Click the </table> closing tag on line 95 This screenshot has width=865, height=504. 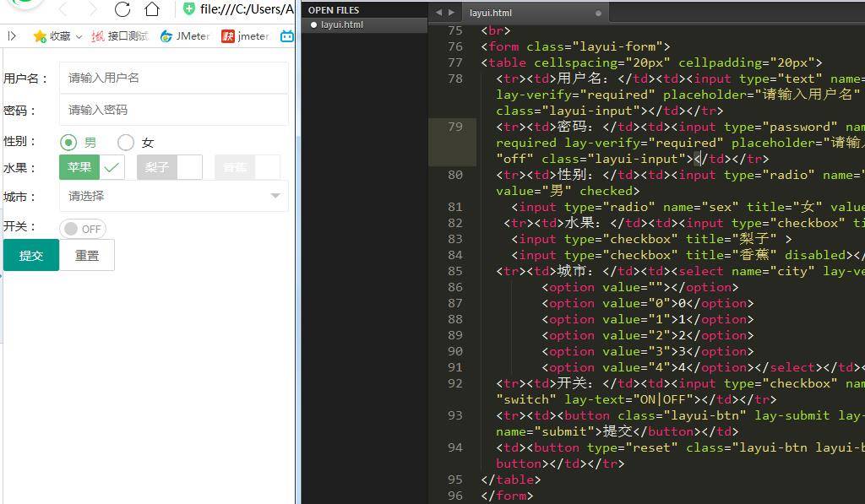511,480
